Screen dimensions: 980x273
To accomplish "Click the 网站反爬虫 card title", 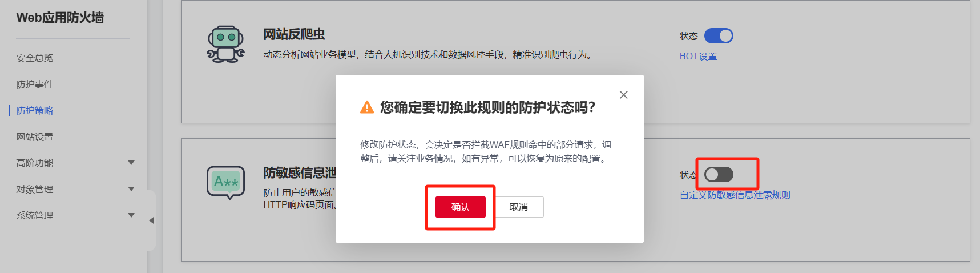I will (x=294, y=34).
